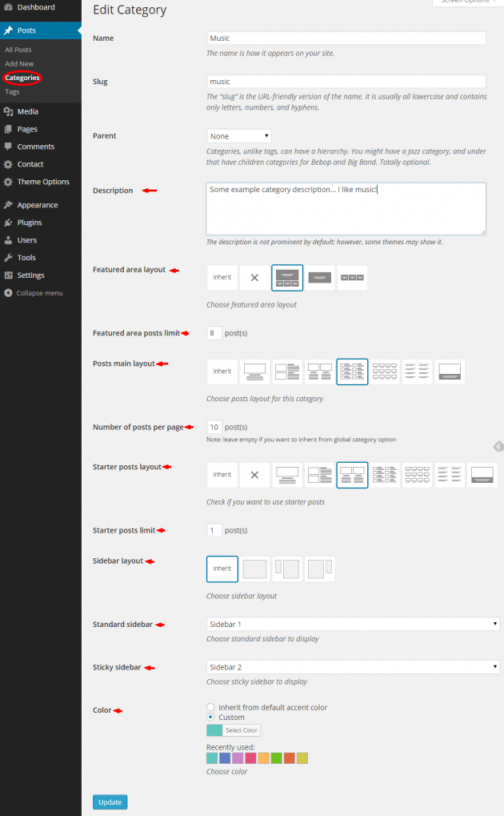Select overlay caption layout in Starter posts layout
This screenshot has width=504, height=816.
coord(482,475)
